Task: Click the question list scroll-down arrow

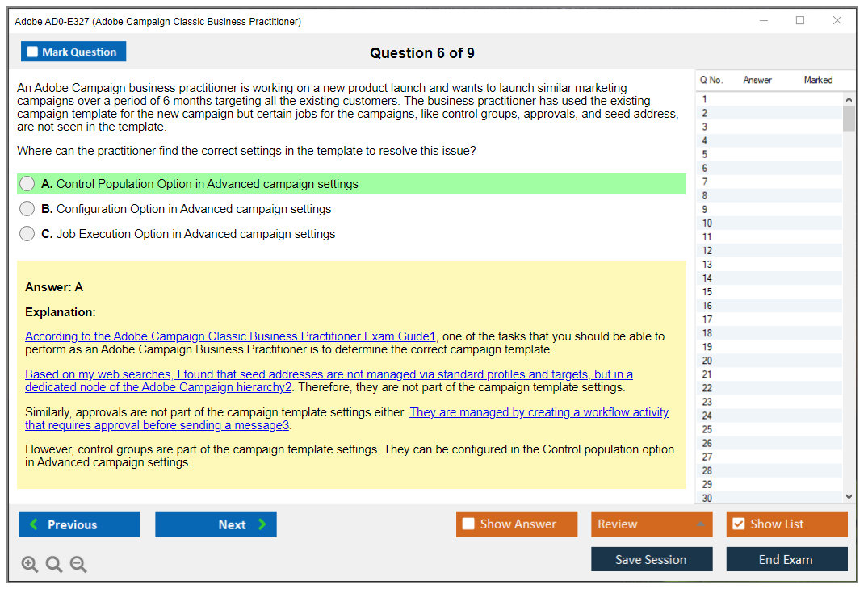Action: (x=849, y=497)
